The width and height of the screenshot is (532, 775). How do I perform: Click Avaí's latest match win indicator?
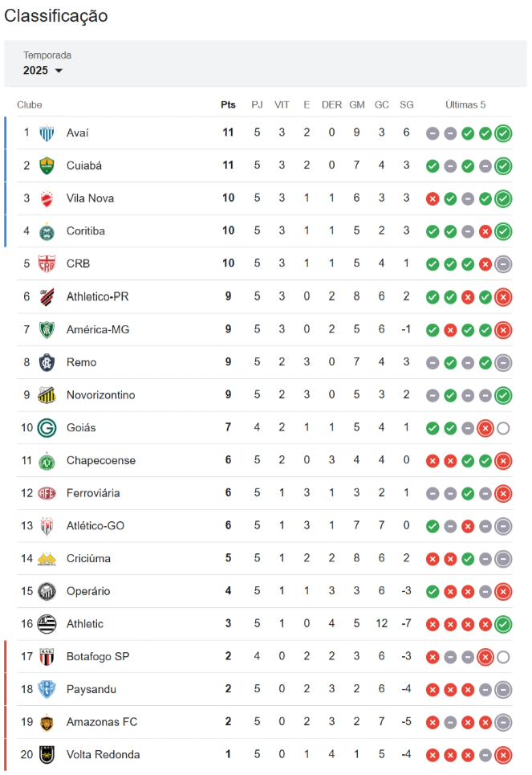pos(503,133)
